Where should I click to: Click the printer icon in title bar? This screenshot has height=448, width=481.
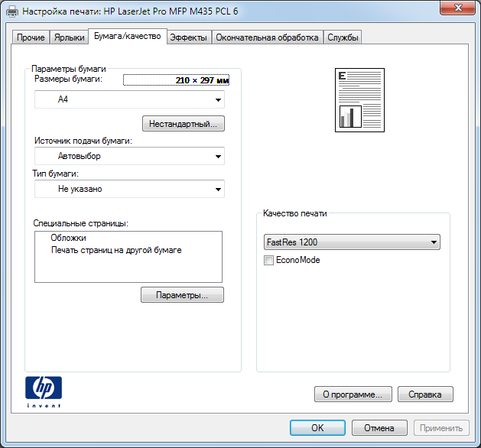click(x=12, y=11)
